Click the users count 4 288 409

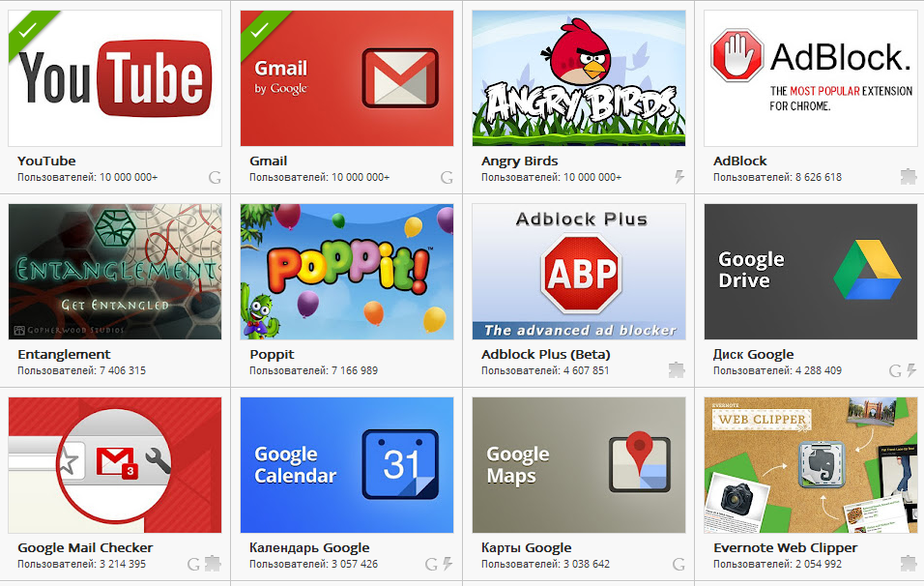tap(819, 370)
